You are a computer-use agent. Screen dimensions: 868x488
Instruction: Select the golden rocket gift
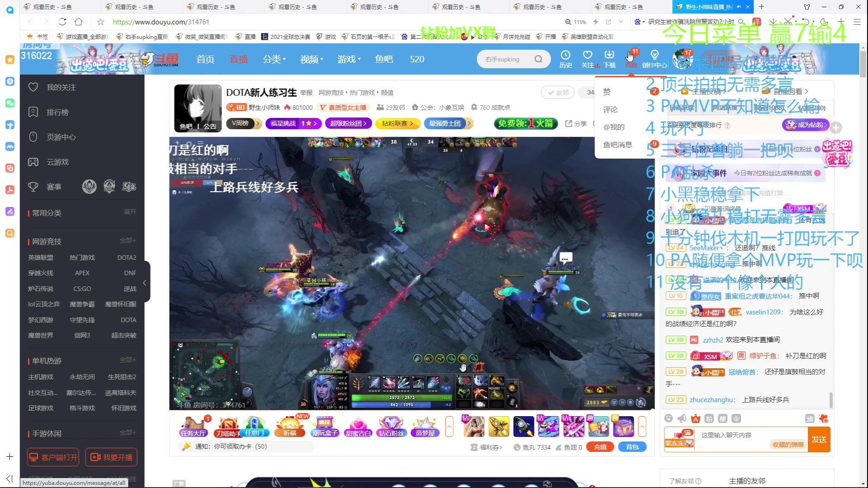point(499,427)
